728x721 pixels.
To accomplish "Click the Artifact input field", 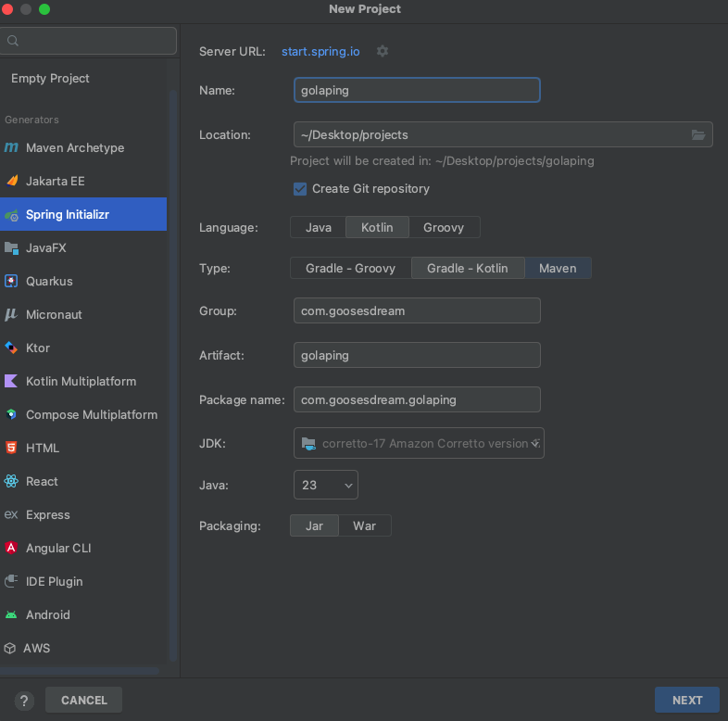I will pyautogui.click(x=417, y=355).
